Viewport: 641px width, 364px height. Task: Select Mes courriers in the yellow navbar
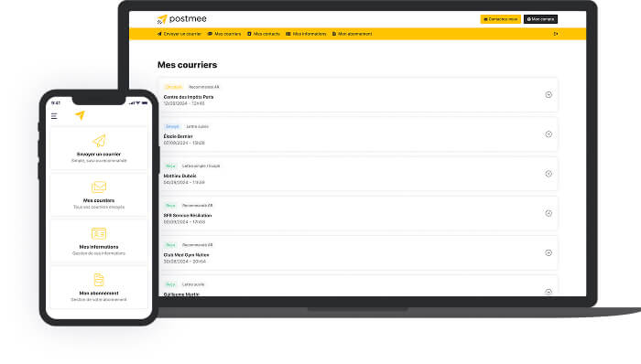click(224, 34)
